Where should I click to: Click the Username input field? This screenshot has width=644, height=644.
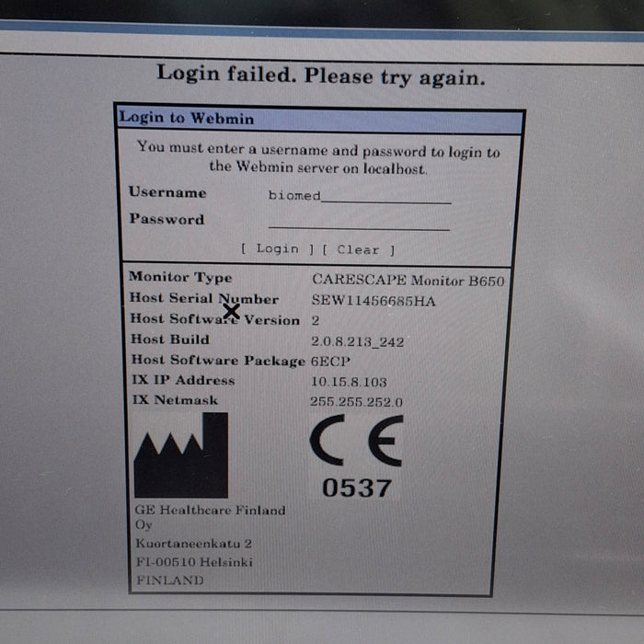click(x=359, y=195)
